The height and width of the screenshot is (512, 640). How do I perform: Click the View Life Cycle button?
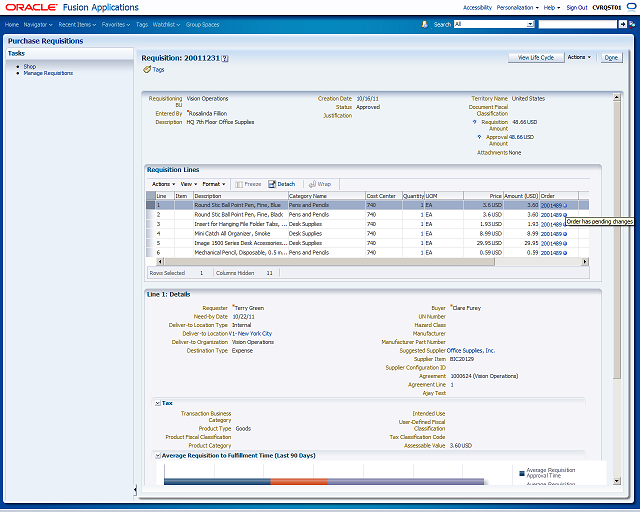536,58
